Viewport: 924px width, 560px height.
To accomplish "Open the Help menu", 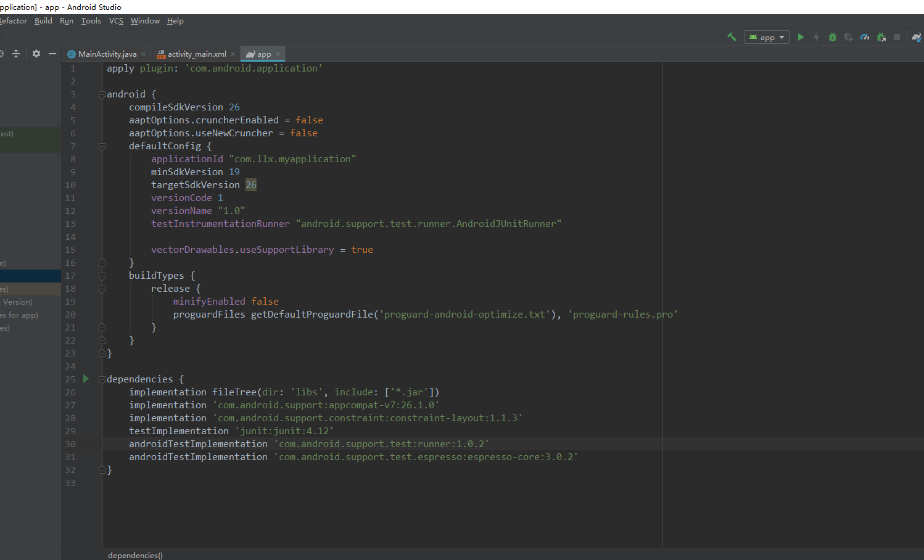I will click(x=175, y=21).
